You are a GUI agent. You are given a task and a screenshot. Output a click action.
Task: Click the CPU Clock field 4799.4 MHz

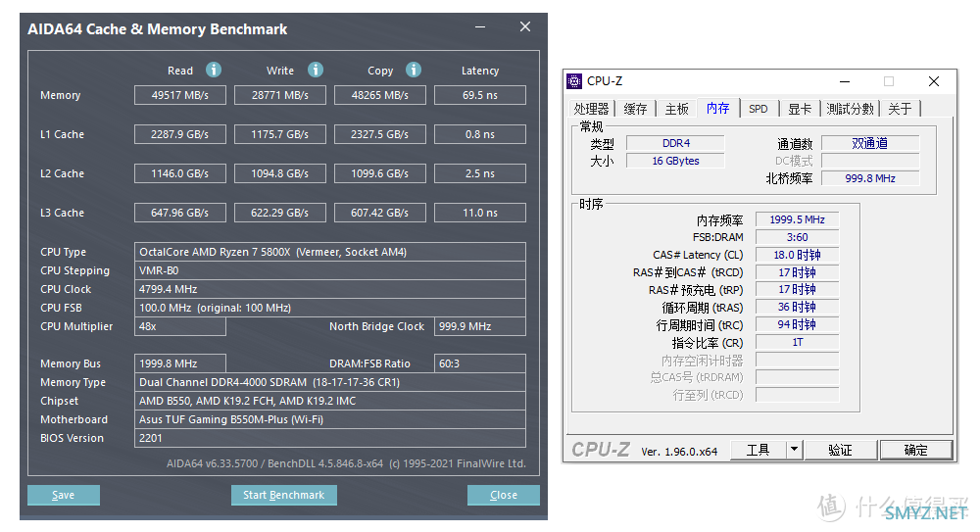click(330, 289)
